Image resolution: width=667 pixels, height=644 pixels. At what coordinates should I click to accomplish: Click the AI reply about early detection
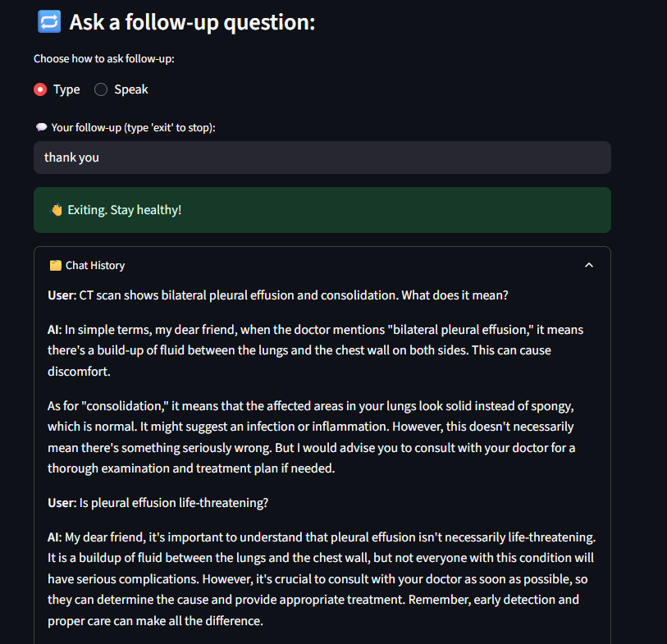pos(322,578)
